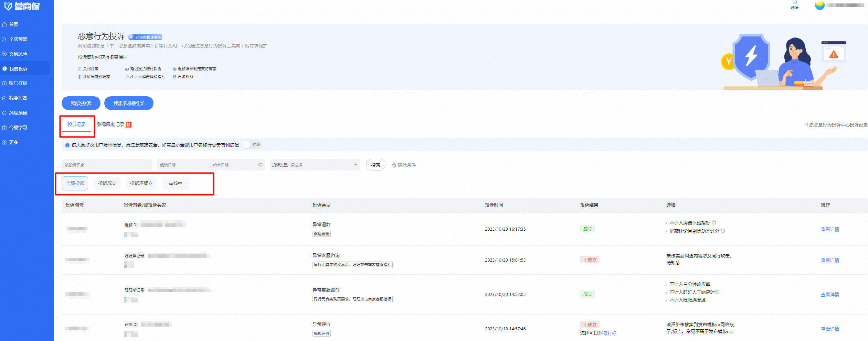Open 我要报备 icon in sidebar

coord(4,98)
